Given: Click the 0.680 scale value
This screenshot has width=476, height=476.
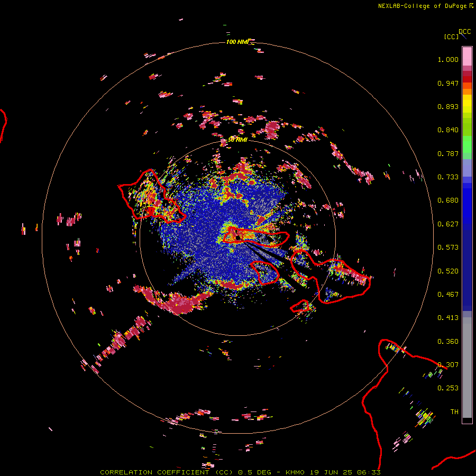Looking at the screenshot, I should 448,200.
